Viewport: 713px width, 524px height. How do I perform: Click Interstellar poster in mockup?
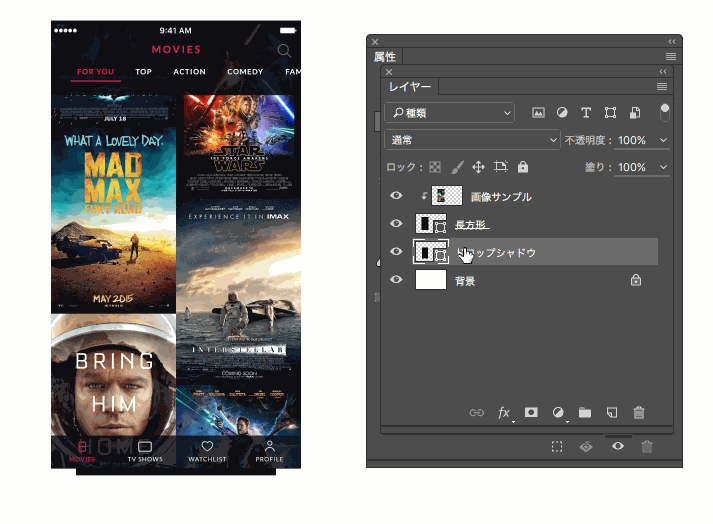[239, 291]
